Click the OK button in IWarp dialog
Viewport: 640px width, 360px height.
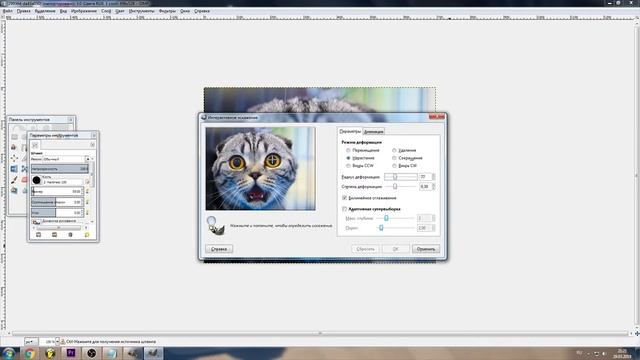(396, 249)
